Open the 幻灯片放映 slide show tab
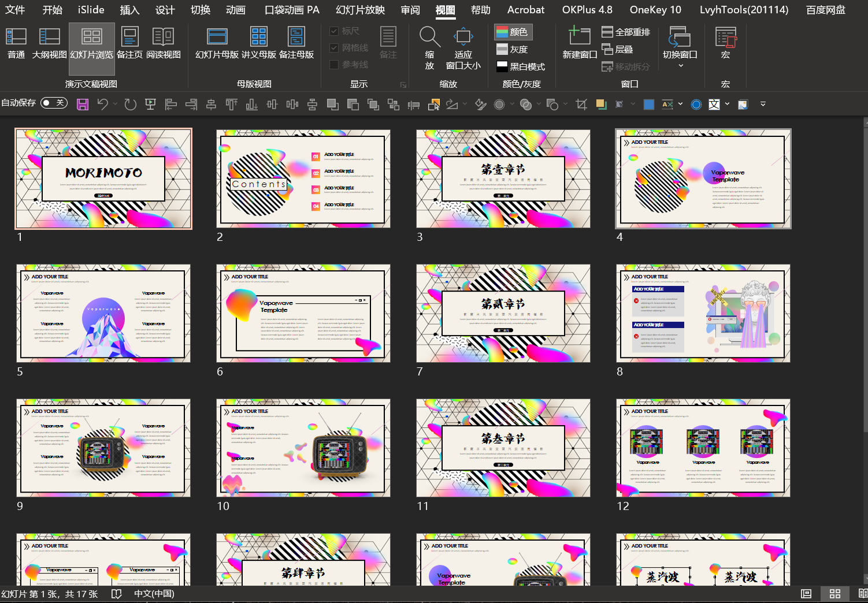This screenshot has height=603, width=868. click(x=360, y=10)
